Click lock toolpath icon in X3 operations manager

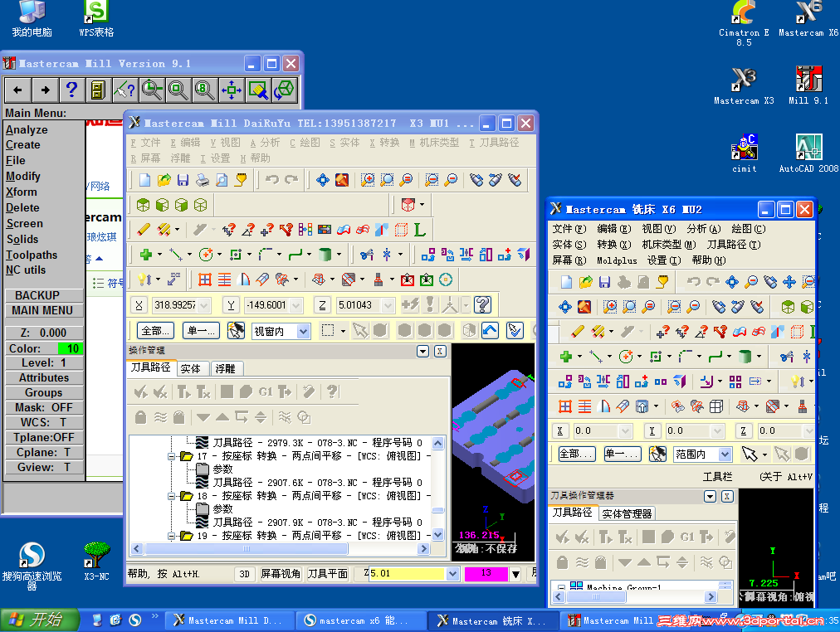[x=140, y=417]
